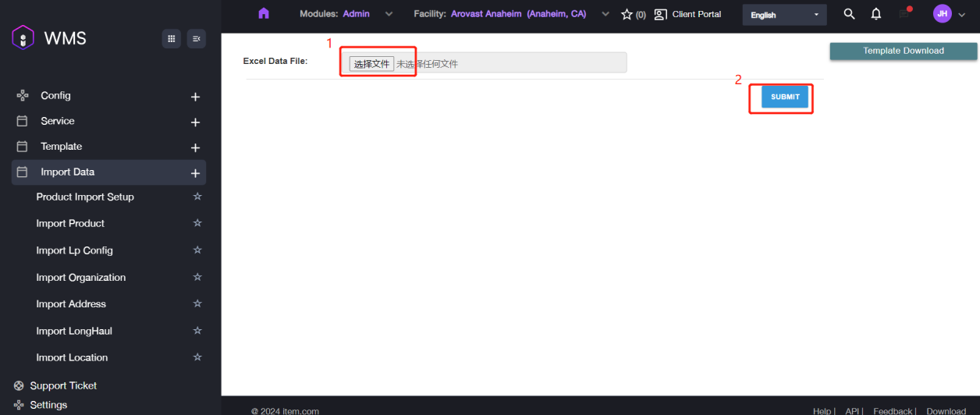980x415 pixels.
Task: Favorite the Import Product menu item
Action: click(x=197, y=223)
